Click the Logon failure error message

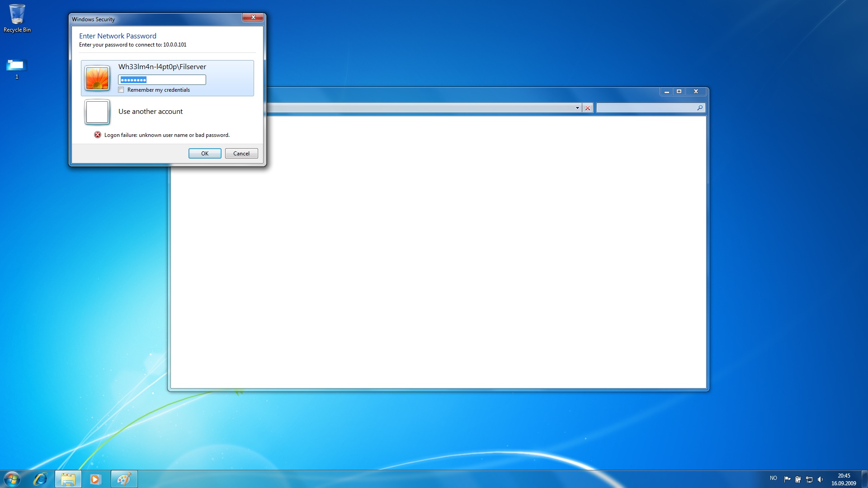click(x=167, y=135)
